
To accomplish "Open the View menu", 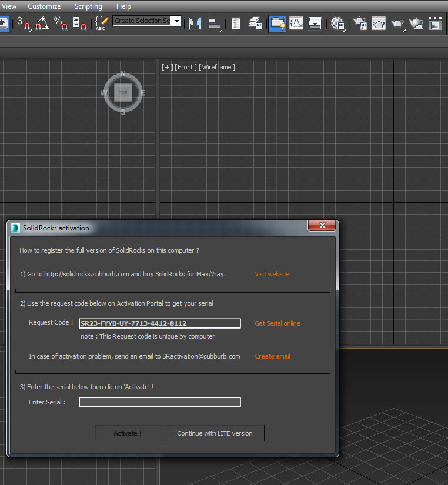I will (x=9, y=6).
